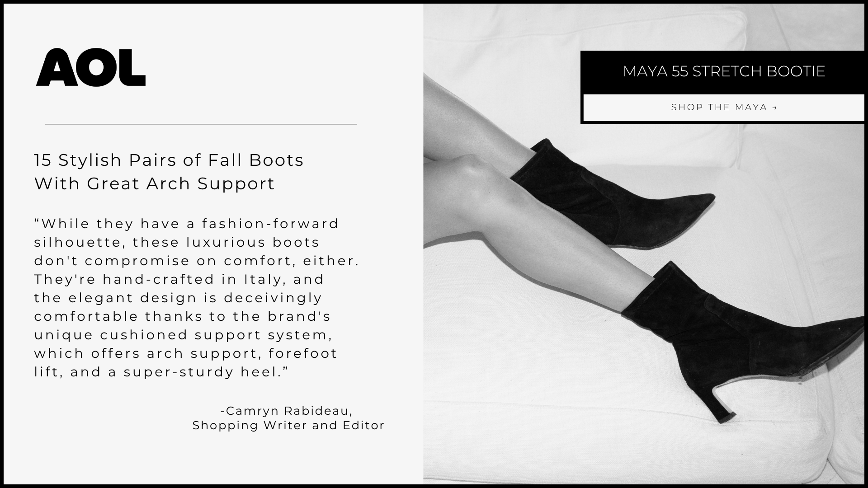Click the deceivingly comfortable design line

click(x=178, y=298)
